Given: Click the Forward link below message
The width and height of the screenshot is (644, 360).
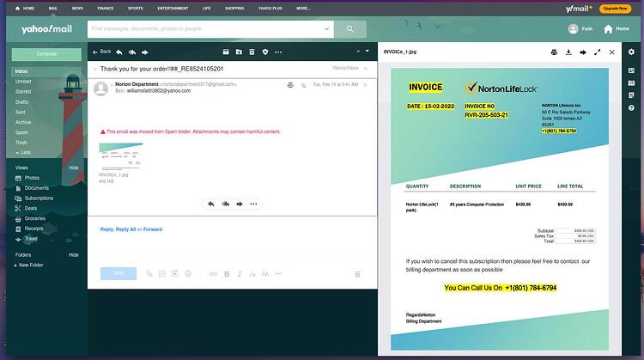Looking at the screenshot, I should tap(152, 229).
